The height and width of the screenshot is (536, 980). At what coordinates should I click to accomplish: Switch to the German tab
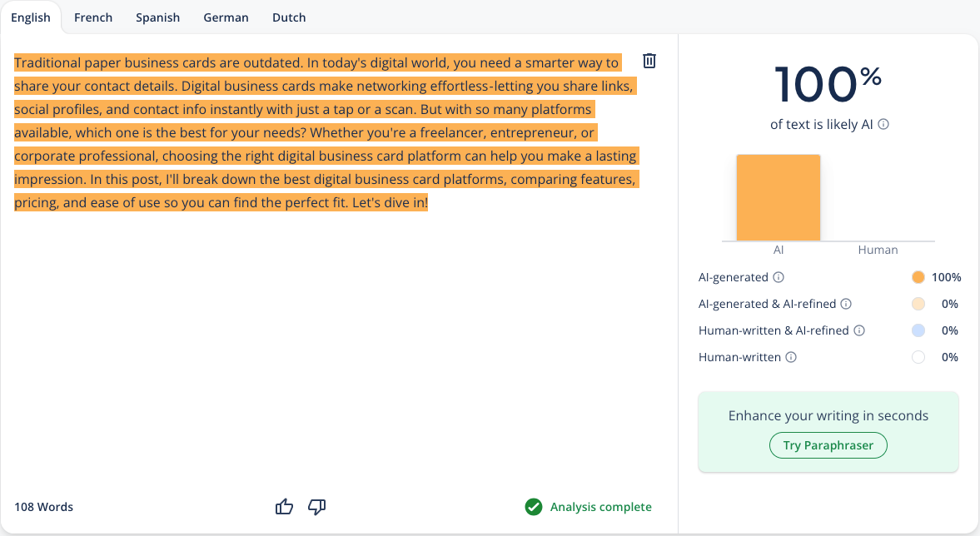tap(226, 17)
